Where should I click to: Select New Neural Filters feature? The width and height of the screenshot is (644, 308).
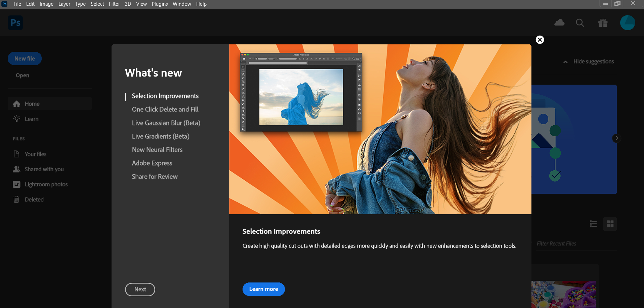(157, 150)
